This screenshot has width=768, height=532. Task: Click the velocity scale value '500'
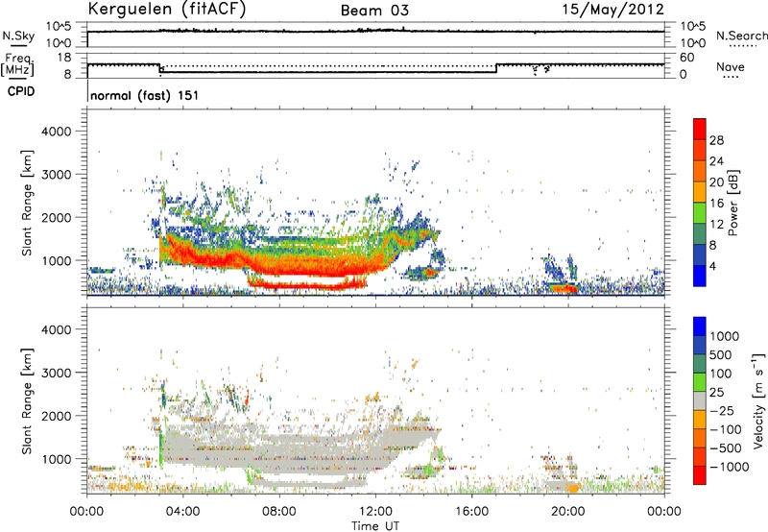[721, 354]
